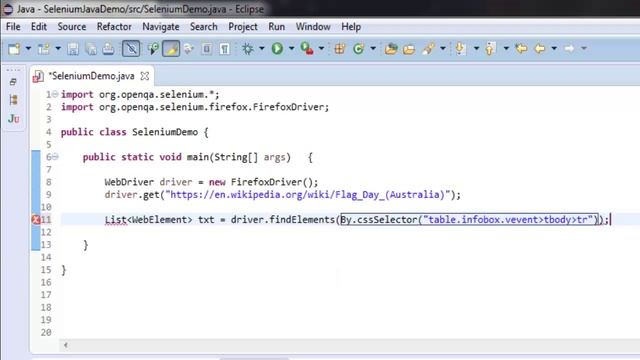Click the Previous Annotation up-arrow icon
The height and width of the screenshot is (360, 640).
pyautogui.click(x=490, y=49)
